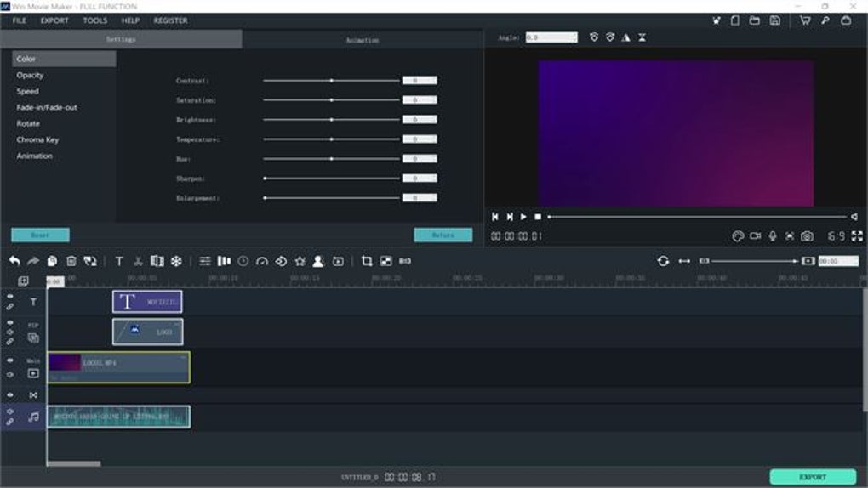Screen dimensions: 868x488
Task: Click the Temperature slider handle
Action: tap(332, 139)
